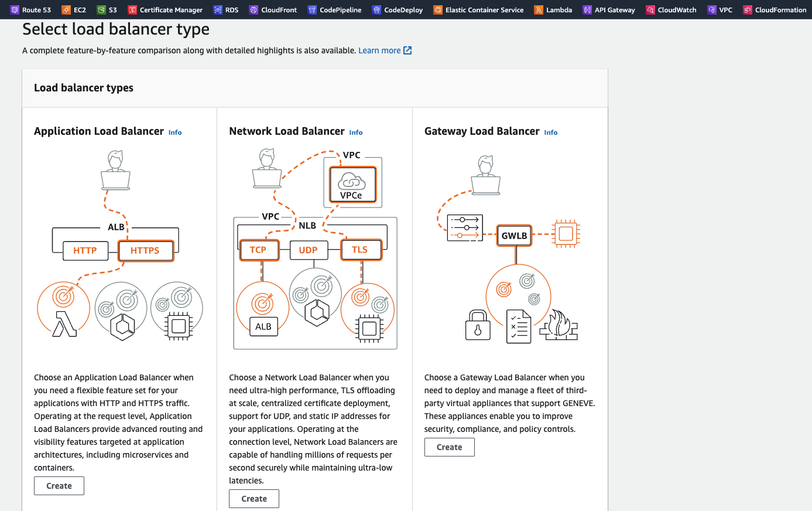812x511 pixels.
Task: Select RDS label in the favorites bar
Action: (232, 10)
